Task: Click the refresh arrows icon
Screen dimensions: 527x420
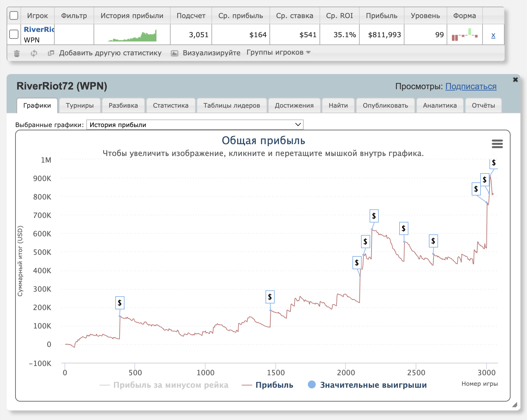Action: pyautogui.click(x=34, y=53)
